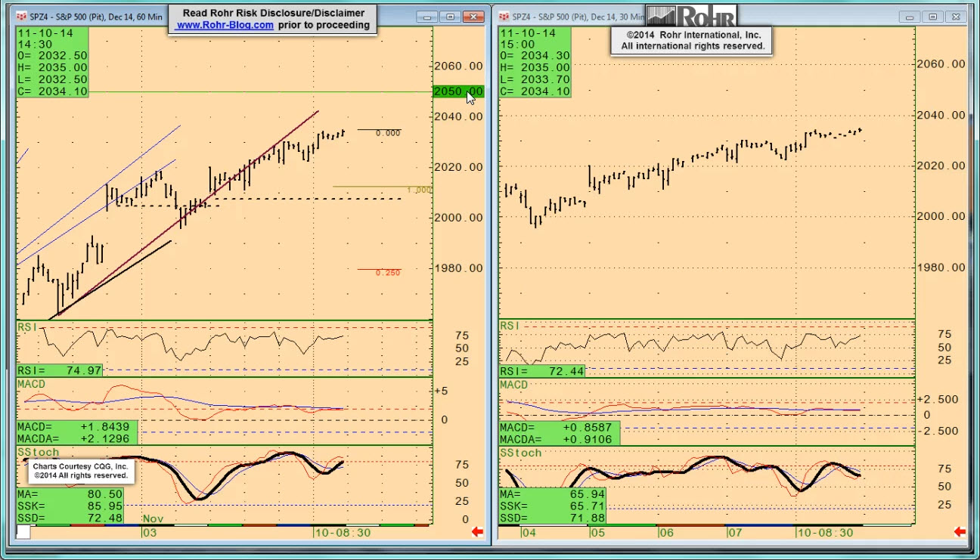This screenshot has width=980, height=560.
Task: Select the 2050.00 highlighted price level marker
Action: coord(457,91)
